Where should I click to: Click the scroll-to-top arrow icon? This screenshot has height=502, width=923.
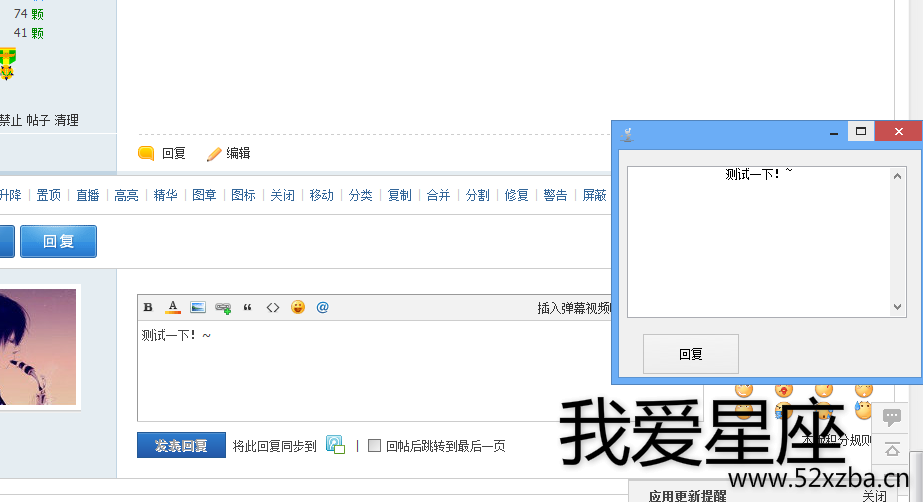(x=892, y=450)
